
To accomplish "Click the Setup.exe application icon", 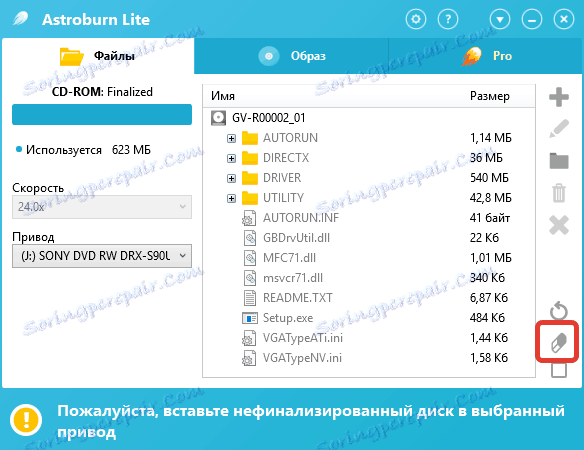I will [x=250, y=318].
